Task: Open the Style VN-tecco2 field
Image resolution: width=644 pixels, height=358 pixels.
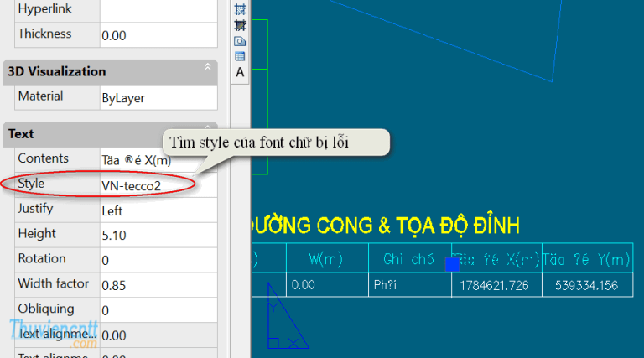Action: click(158, 185)
